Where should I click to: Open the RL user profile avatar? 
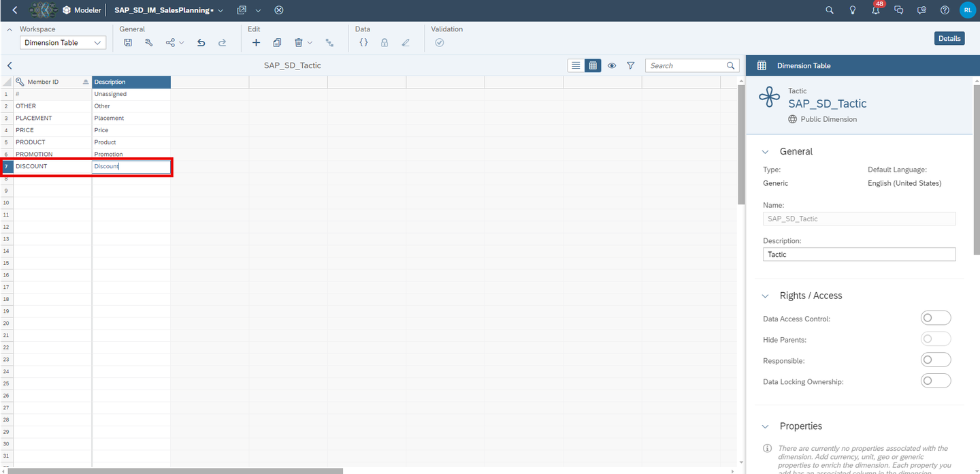click(x=968, y=10)
